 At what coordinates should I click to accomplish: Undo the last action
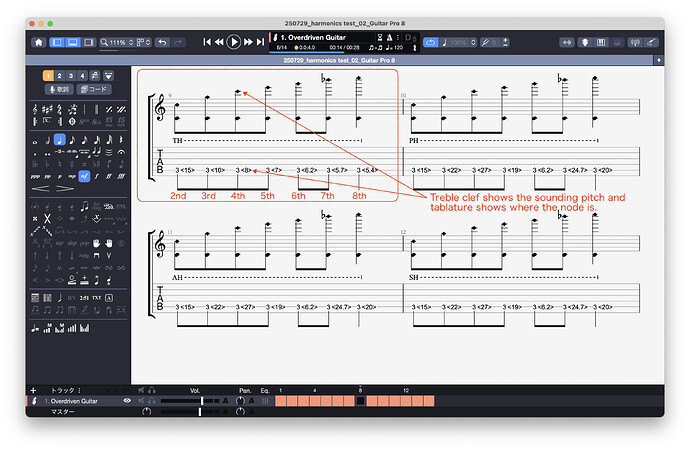pos(162,42)
